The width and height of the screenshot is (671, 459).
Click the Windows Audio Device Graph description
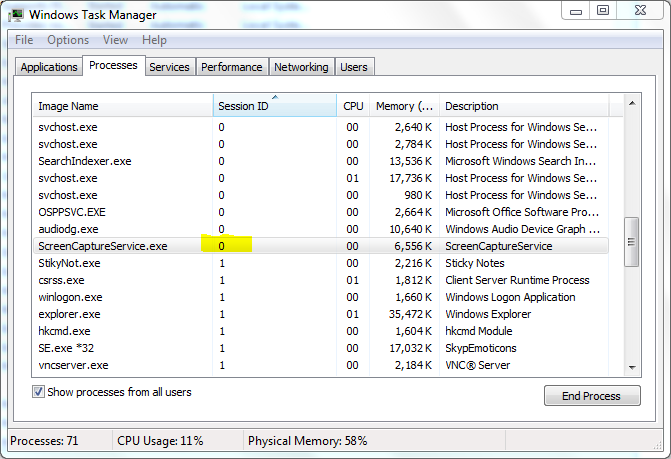523,229
